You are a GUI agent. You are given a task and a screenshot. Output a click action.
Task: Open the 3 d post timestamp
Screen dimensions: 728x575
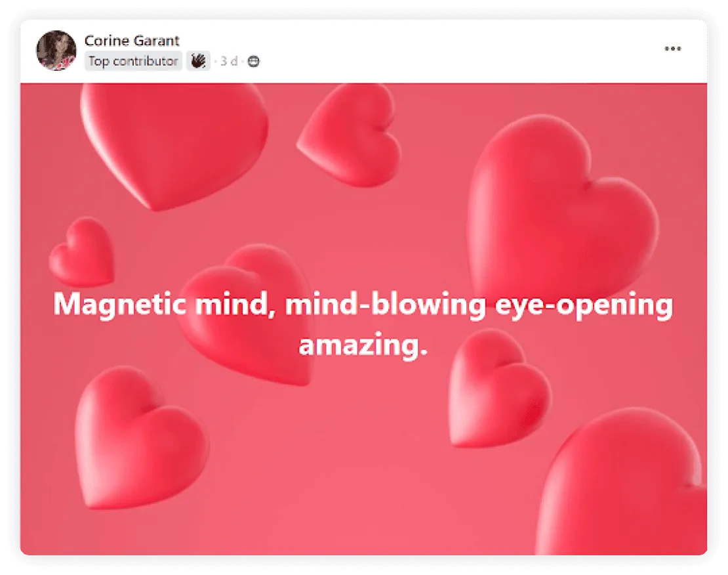click(x=229, y=61)
